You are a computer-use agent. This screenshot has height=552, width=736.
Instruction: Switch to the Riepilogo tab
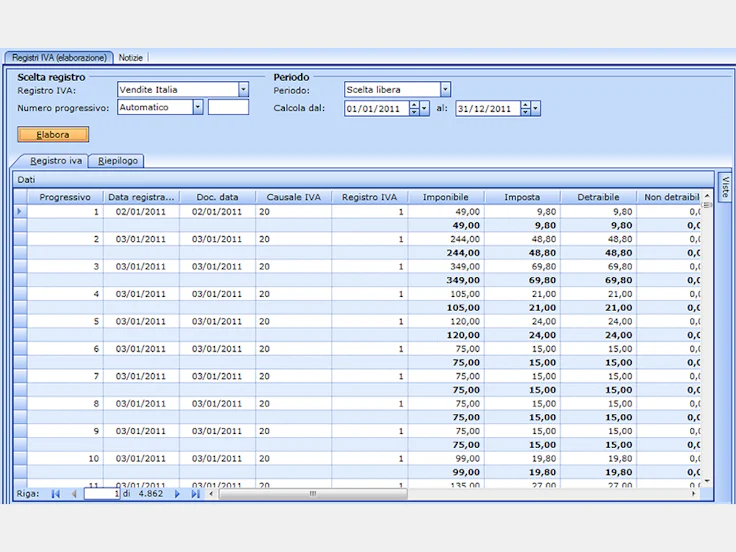(118, 161)
